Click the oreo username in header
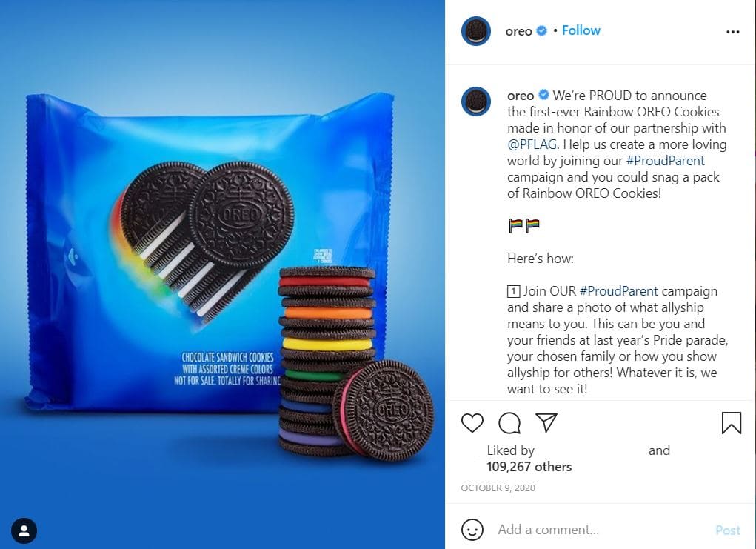The image size is (756, 549). pyautogui.click(x=519, y=31)
